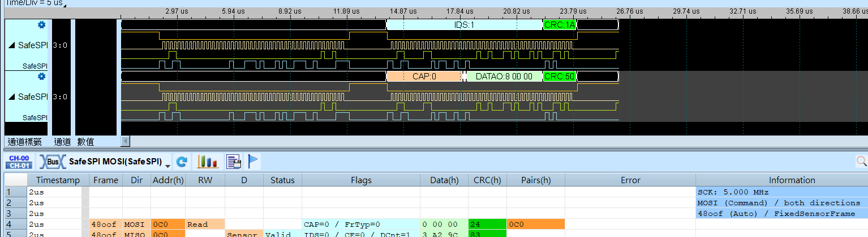
Task: Click the search magnifier icon
Action: pyautogui.click(x=861, y=162)
